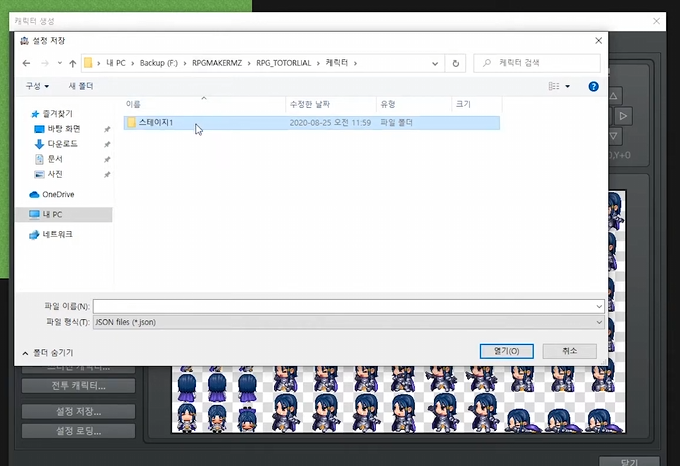Expand the 파일 이름 dropdown arrow
680x466 pixels.
pyautogui.click(x=599, y=306)
